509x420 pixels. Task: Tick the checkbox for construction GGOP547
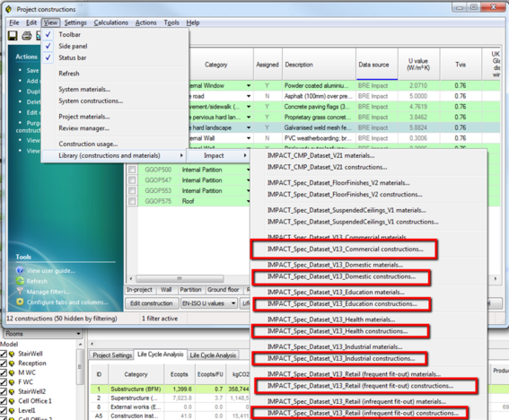coord(132,180)
